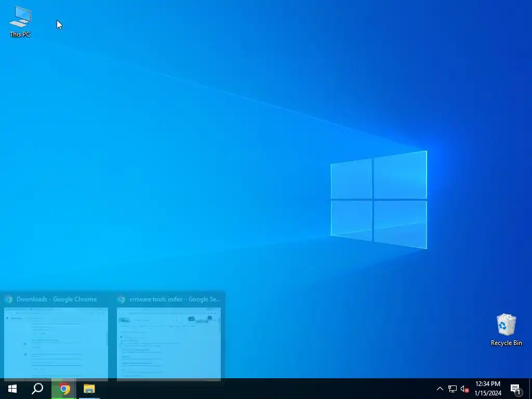Click the date 1/15/2024 in the taskbar
This screenshot has width=532, height=399.
(x=487, y=393)
